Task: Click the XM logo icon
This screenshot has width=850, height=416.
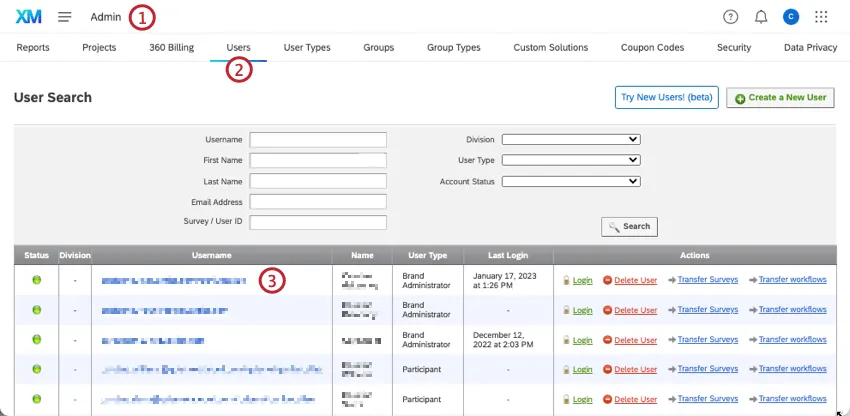Action: [28, 17]
